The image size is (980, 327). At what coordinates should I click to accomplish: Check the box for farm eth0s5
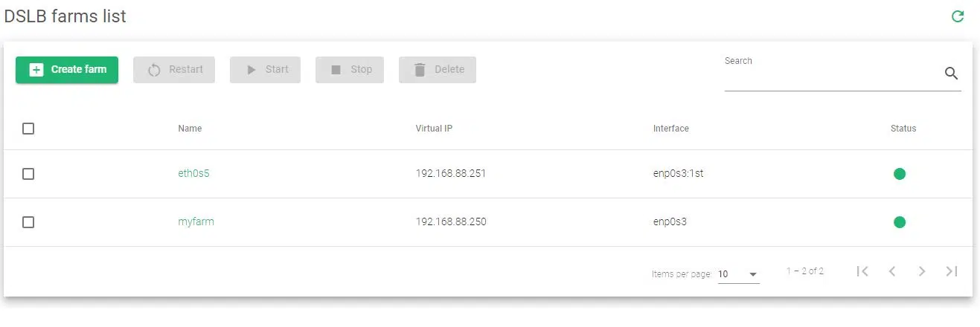click(x=28, y=174)
